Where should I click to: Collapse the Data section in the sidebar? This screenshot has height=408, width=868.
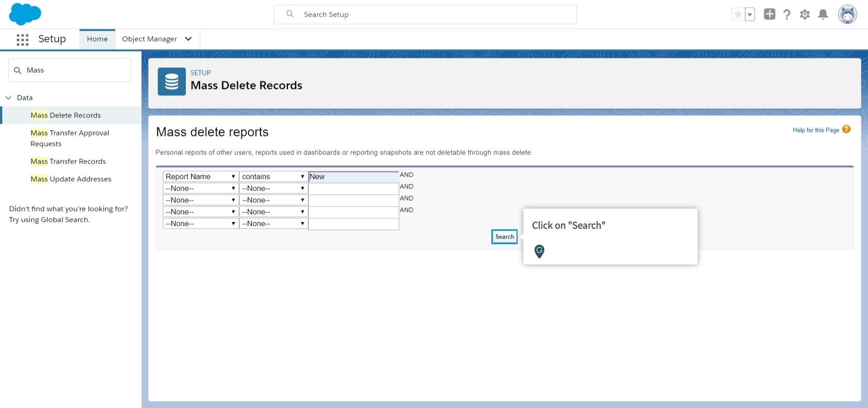click(8, 97)
